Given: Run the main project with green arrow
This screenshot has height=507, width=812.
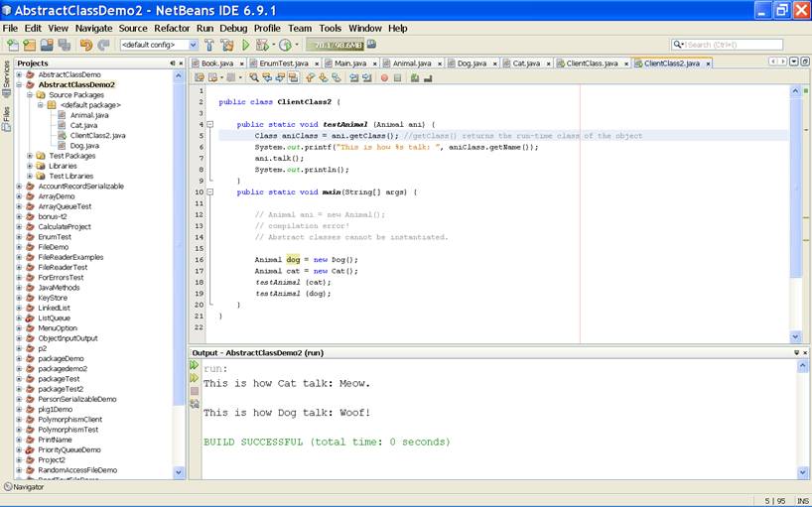Looking at the screenshot, I should [245, 45].
